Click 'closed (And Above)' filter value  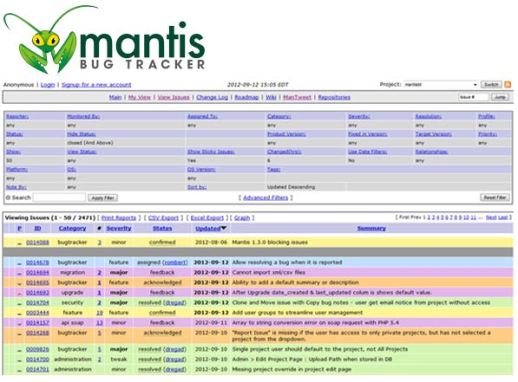click(90, 143)
